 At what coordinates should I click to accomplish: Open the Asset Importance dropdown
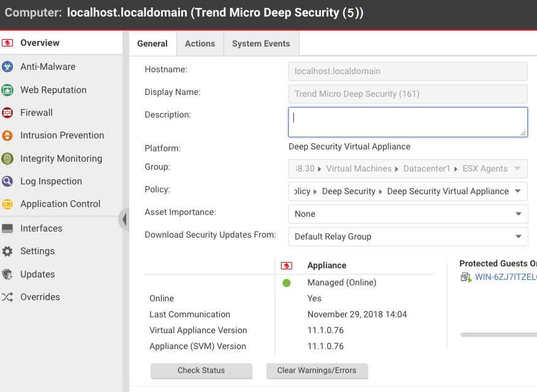(408, 214)
